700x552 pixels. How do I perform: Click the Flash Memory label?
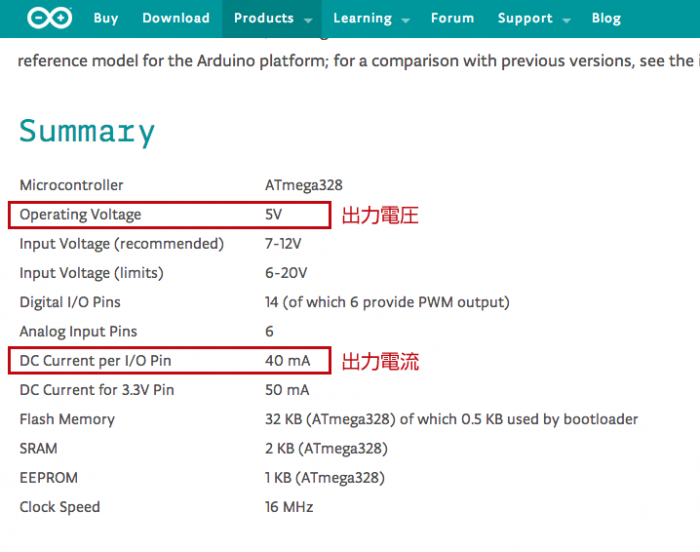tap(67, 419)
